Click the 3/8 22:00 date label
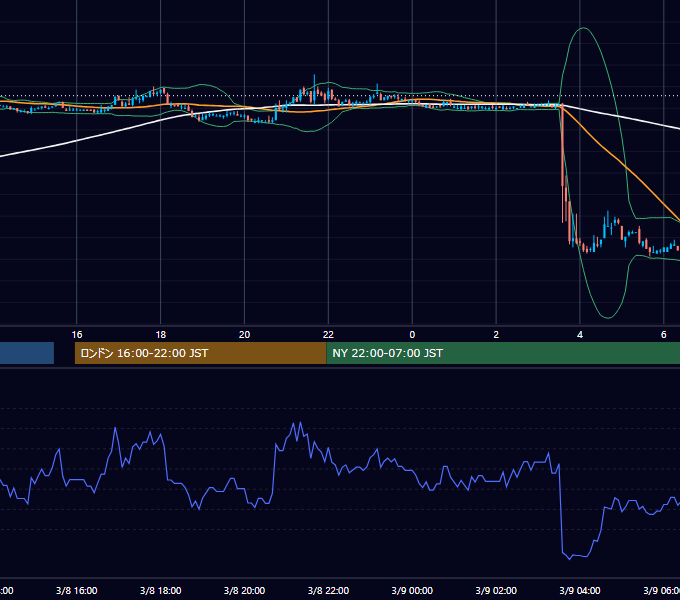This screenshot has width=680, height=600. tap(328, 590)
